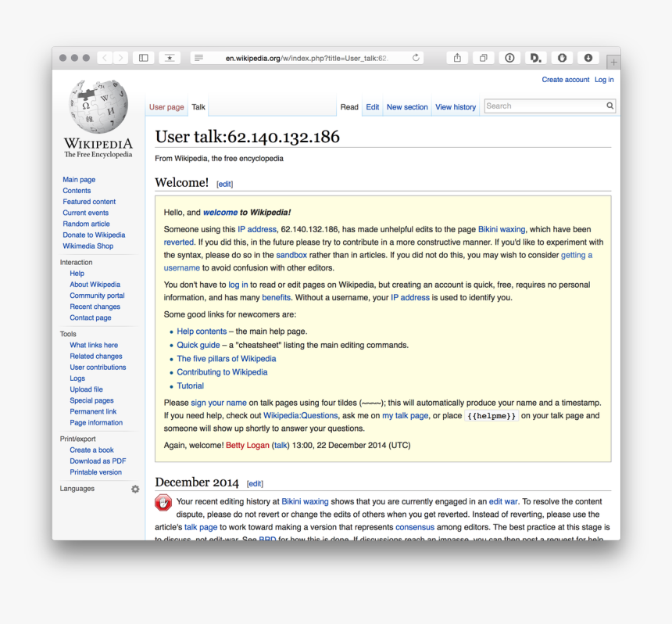Open the View history tab
The height and width of the screenshot is (624, 672).
click(456, 107)
